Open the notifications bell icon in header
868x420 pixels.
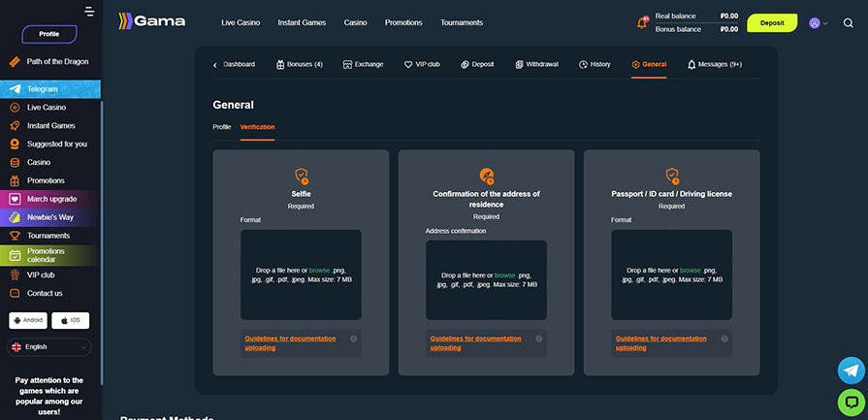pyautogui.click(x=642, y=22)
